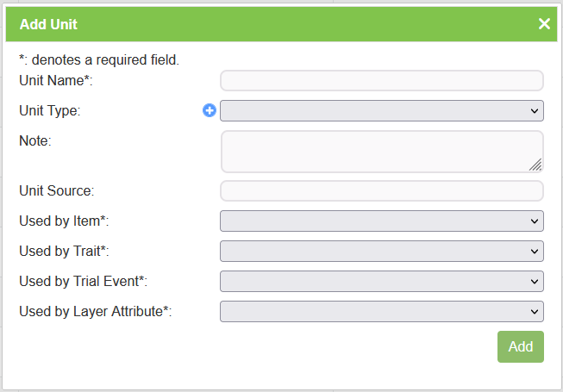Image resolution: width=563 pixels, height=392 pixels.
Task: Click the "Note:" label text
Action: pos(35,141)
